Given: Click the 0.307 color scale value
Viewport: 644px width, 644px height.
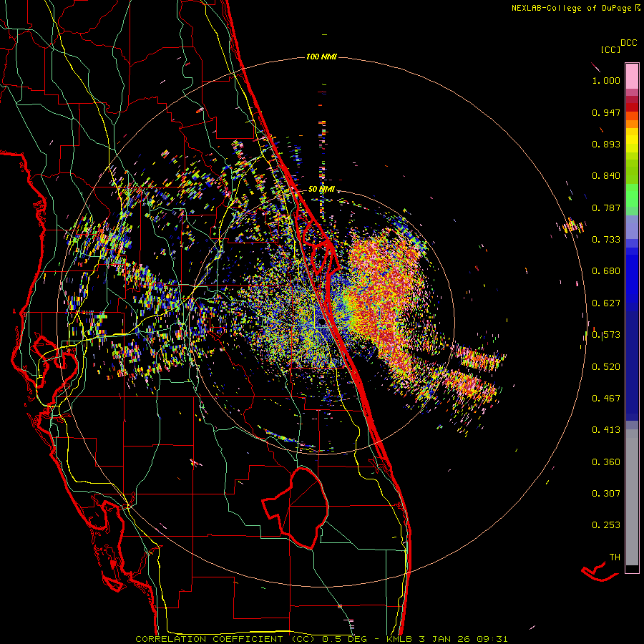Looking at the screenshot, I should (x=606, y=493).
